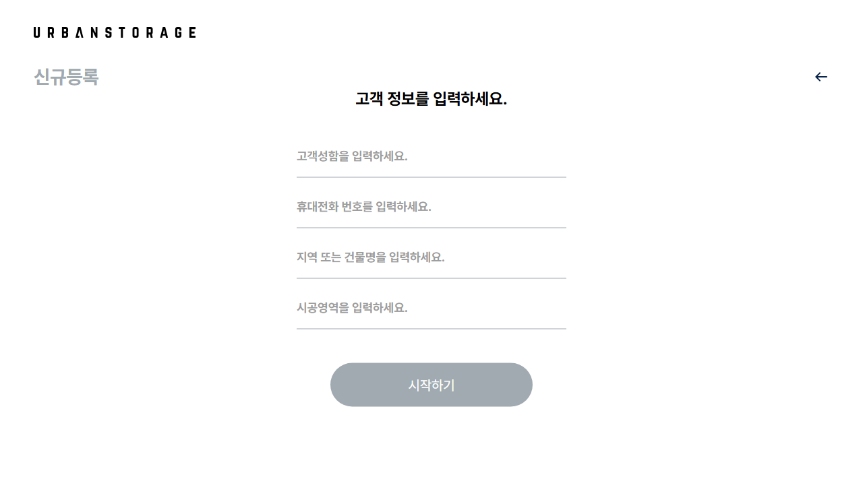The height and width of the screenshot is (504, 863).
Task: Click the 신규등록 page title
Action: click(x=66, y=77)
